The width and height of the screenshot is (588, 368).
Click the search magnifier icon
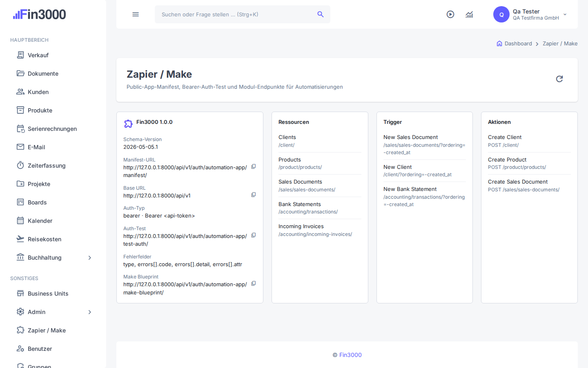coord(321,14)
